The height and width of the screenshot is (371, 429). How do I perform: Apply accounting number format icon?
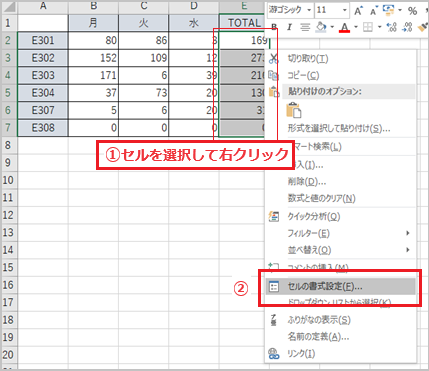point(388,10)
